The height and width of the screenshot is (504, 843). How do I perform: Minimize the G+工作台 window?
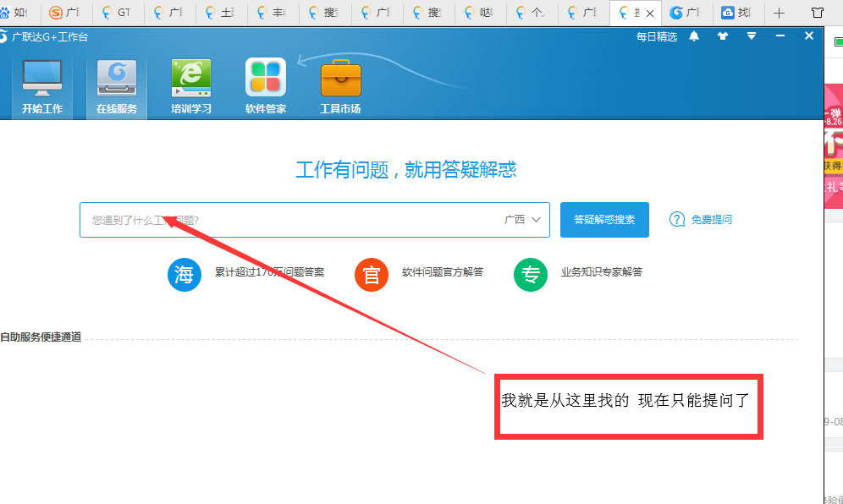coord(780,36)
